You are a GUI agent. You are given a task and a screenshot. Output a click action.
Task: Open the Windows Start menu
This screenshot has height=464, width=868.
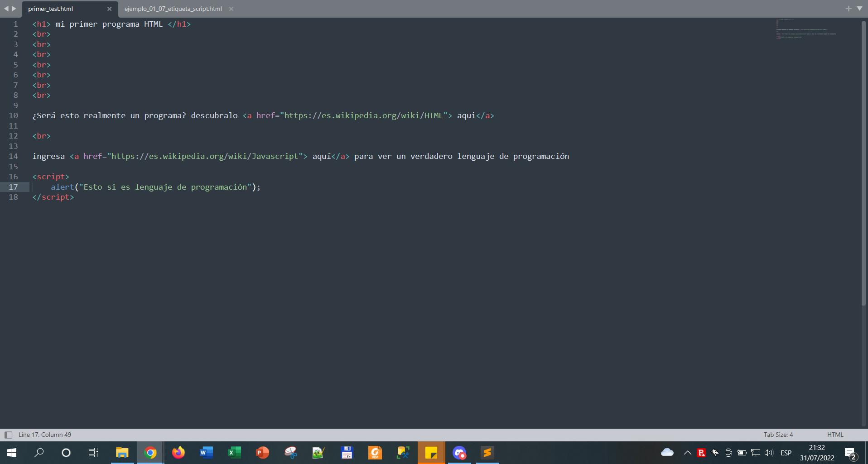pyautogui.click(x=12, y=453)
